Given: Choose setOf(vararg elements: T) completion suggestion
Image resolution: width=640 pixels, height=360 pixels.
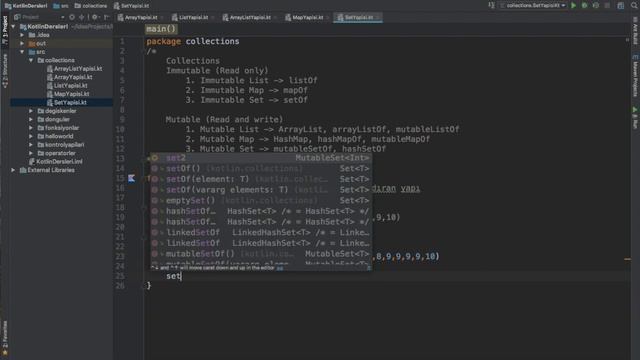Looking at the screenshot, I should tap(261, 190).
